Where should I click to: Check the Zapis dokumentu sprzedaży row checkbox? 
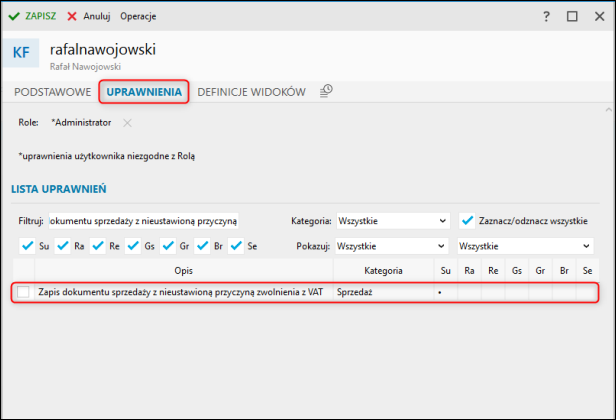pyautogui.click(x=23, y=292)
